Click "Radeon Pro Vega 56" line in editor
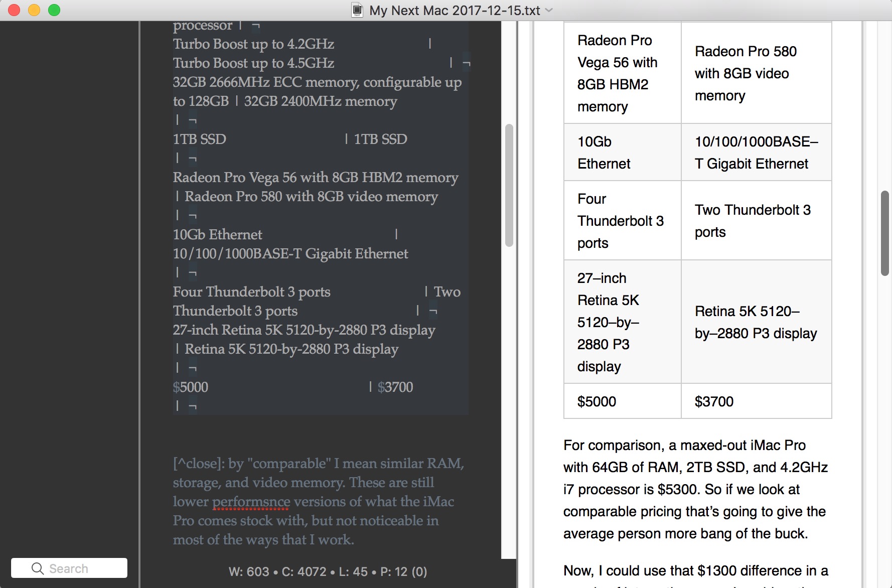The image size is (892, 588). pos(316,177)
